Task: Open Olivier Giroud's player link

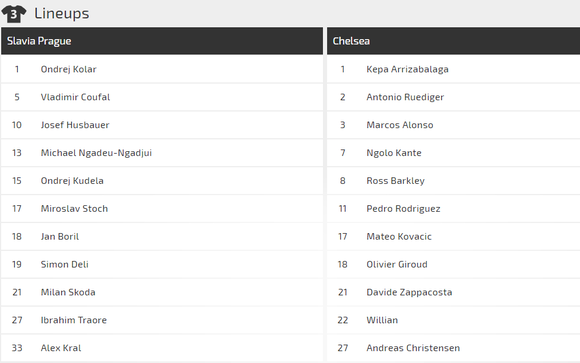Action: (397, 264)
